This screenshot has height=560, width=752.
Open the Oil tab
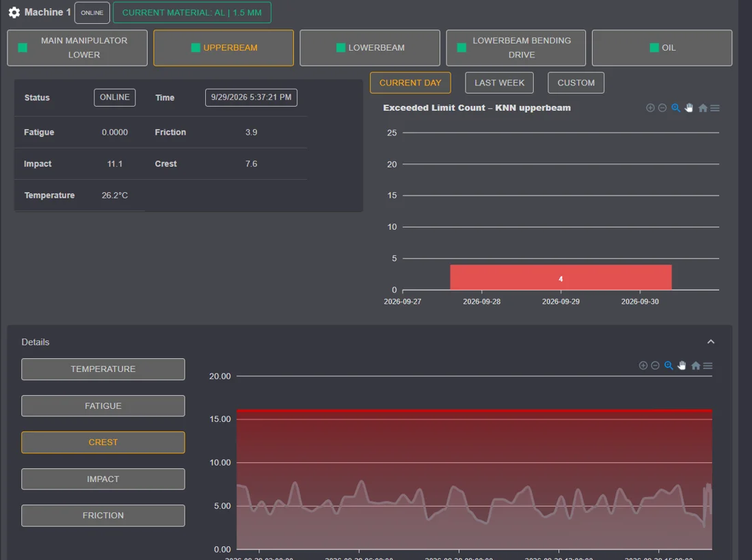click(x=662, y=48)
